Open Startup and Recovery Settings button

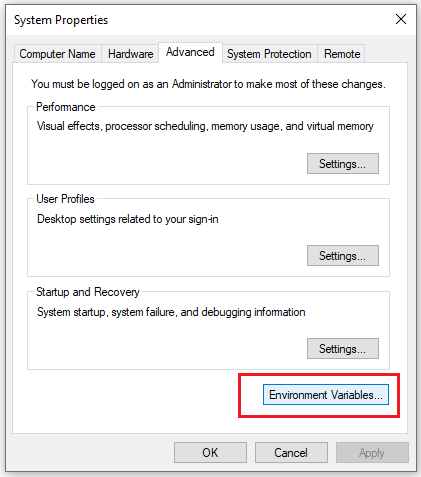point(343,349)
